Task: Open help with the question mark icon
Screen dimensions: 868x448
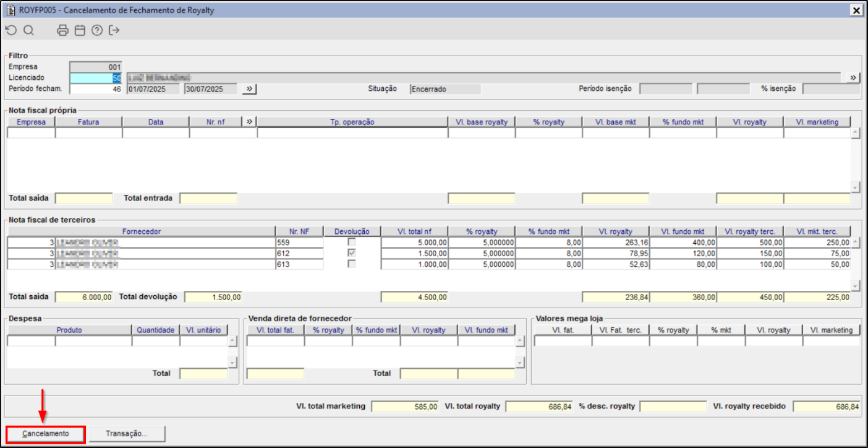Action: click(x=97, y=30)
